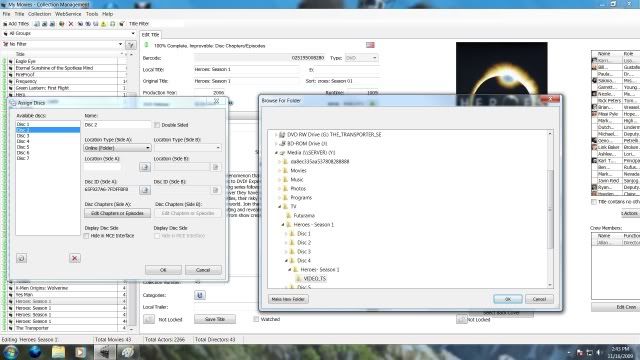Click the lock icon under the cover image
This screenshot has width=640, height=360.
(462, 320)
